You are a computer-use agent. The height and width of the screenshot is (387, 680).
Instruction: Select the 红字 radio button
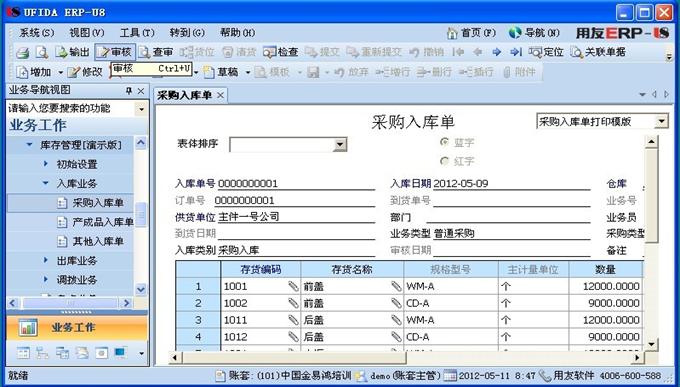(444, 161)
